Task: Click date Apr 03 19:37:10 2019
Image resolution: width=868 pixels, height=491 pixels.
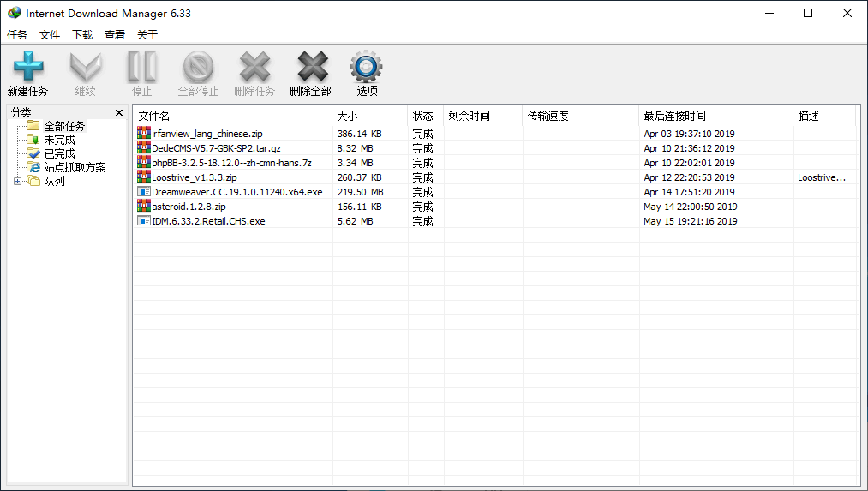Action: 689,134
